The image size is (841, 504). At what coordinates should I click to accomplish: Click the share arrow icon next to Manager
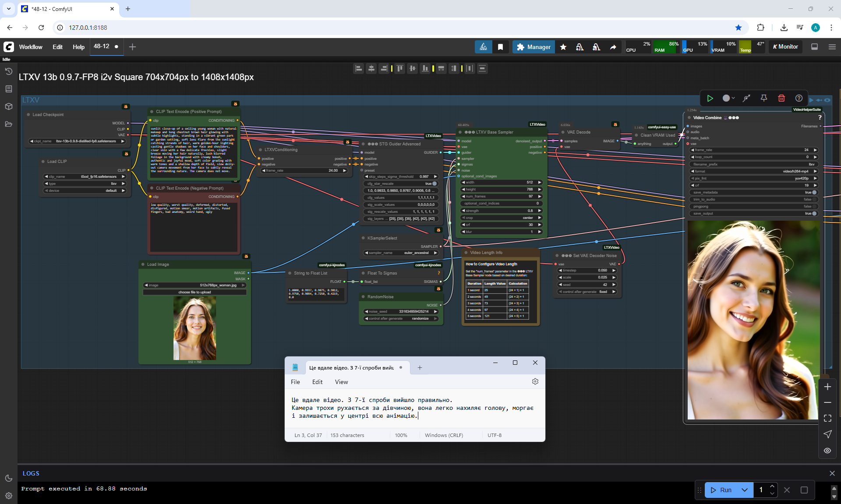(x=613, y=47)
